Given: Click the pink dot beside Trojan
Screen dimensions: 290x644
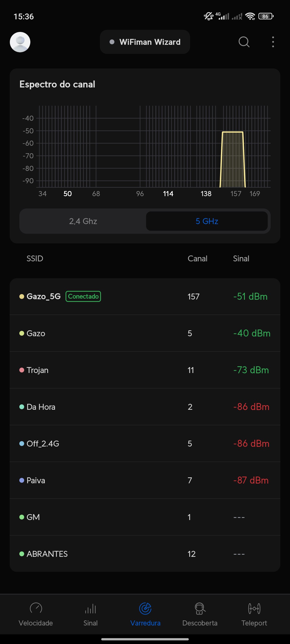Looking at the screenshot, I should 22,370.
